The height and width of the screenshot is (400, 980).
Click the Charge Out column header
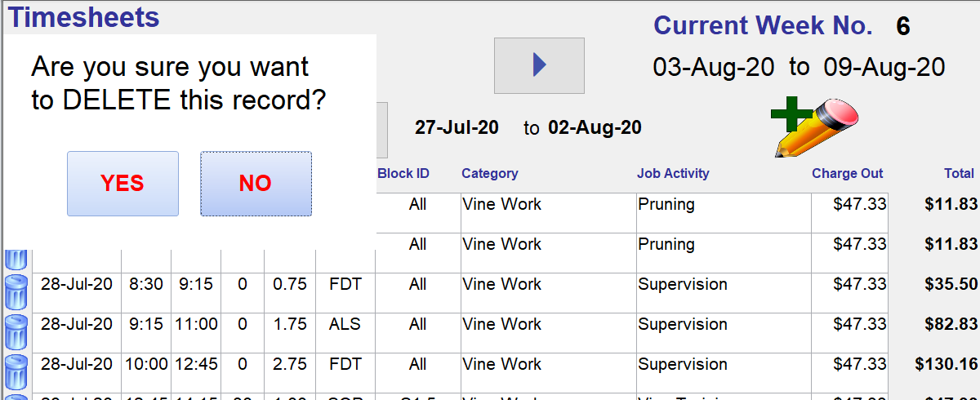click(848, 173)
